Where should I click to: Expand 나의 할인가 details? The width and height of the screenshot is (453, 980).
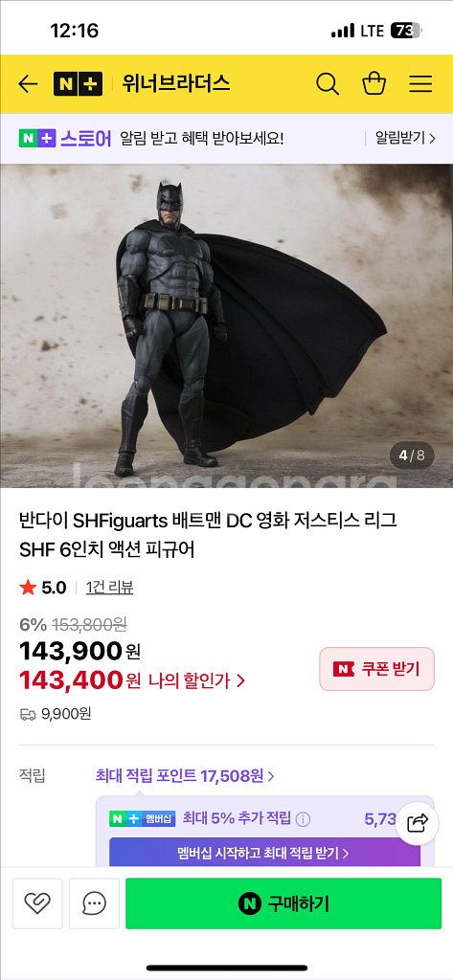(x=197, y=680)
